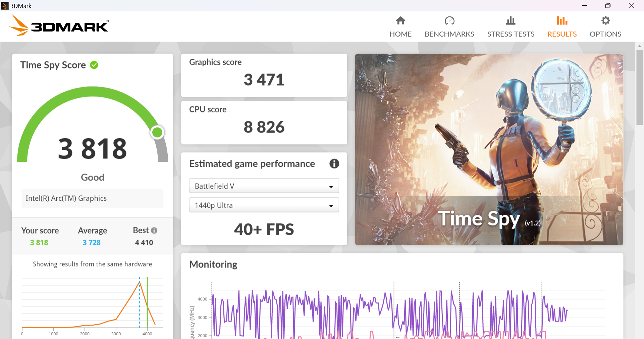Click the Home house icon
644x339 pixels.
coord(400,21)
